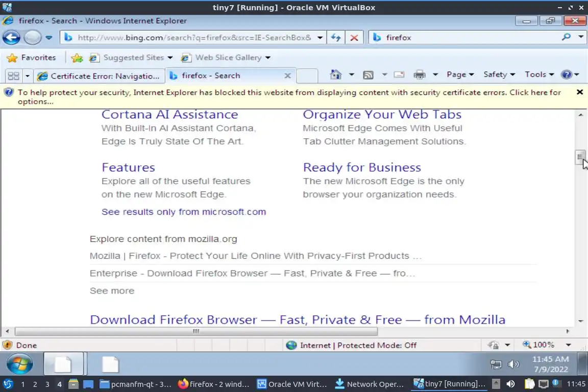Click Internet Protected Mode Off status
This screenshot has height=392, width=588.
point(351,345)
